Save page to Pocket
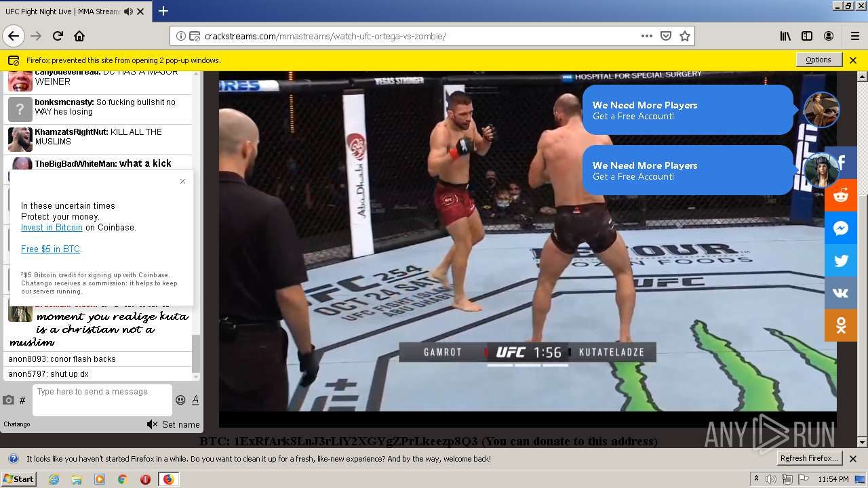868x488 pixels. point(666,36)
